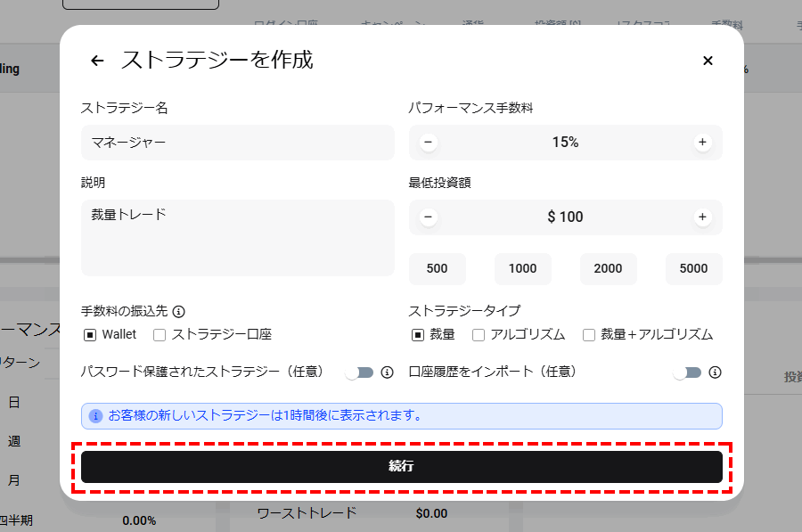
Task: Select the 5000 preset amount
Action: pyautogui.click(x=693, y=268)
